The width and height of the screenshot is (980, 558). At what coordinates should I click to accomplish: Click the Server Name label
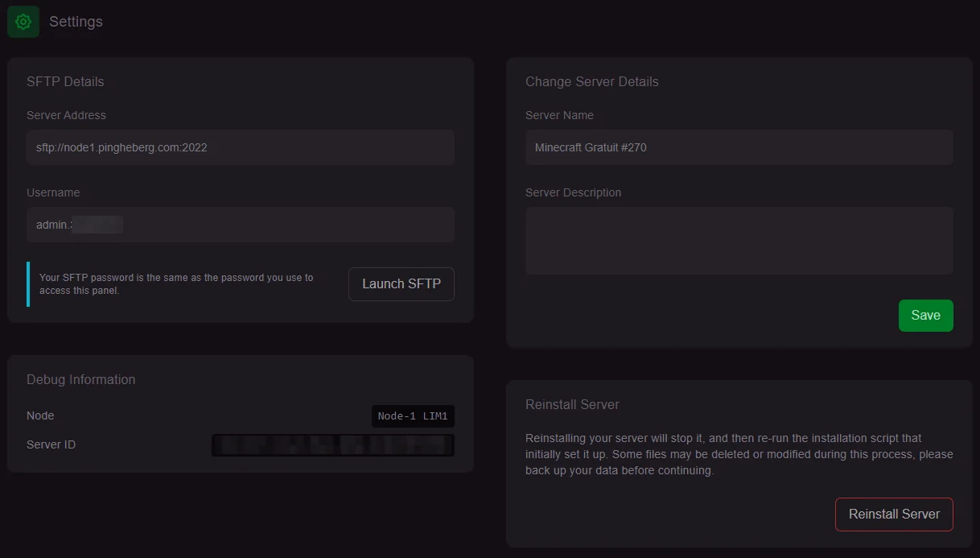(559, 115)
